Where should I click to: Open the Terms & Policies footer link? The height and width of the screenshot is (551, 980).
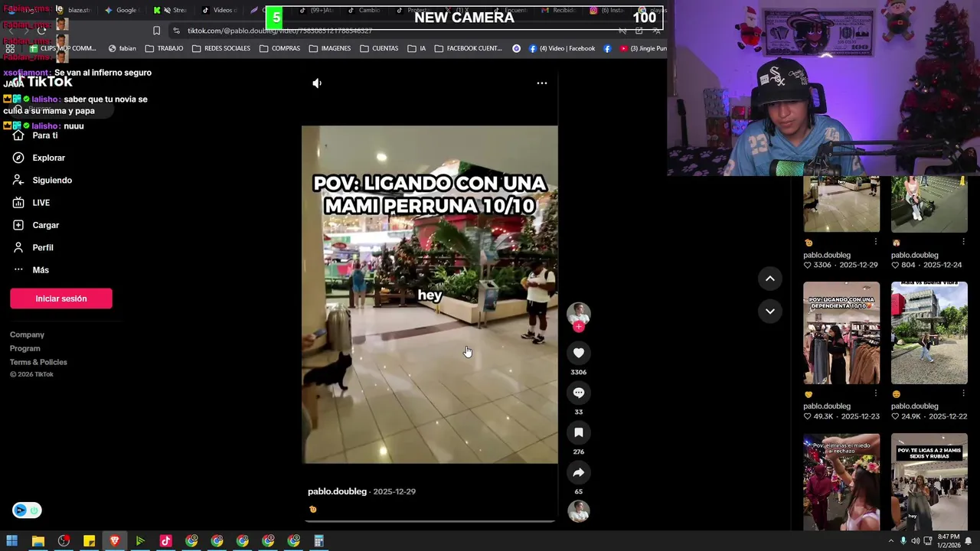(38, 362)
